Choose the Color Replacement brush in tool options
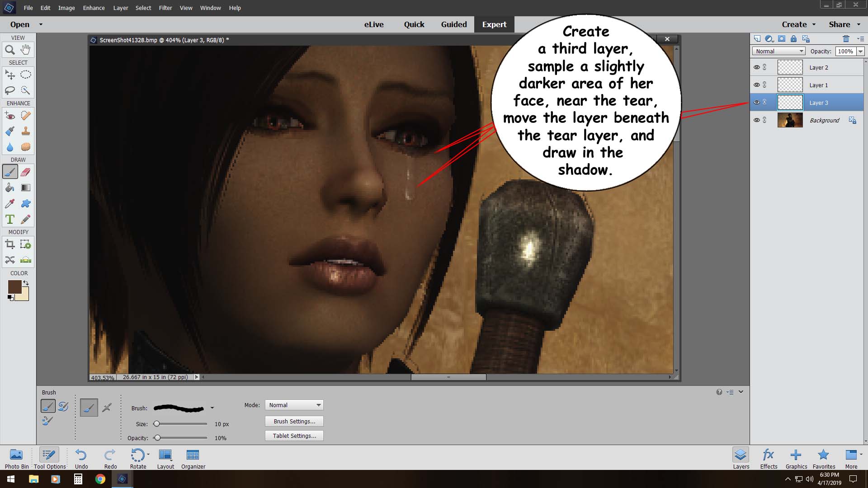The height and width of the screenshot is (488, 868). tap(47, 421)
